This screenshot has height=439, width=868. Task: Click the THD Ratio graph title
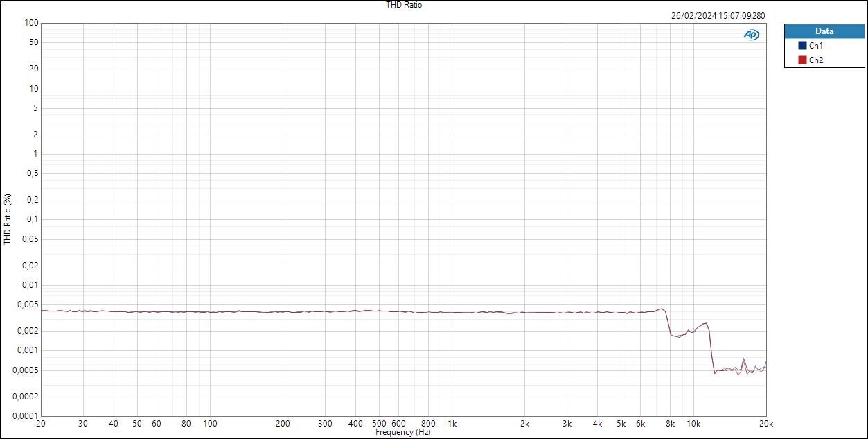pos(405,5)
